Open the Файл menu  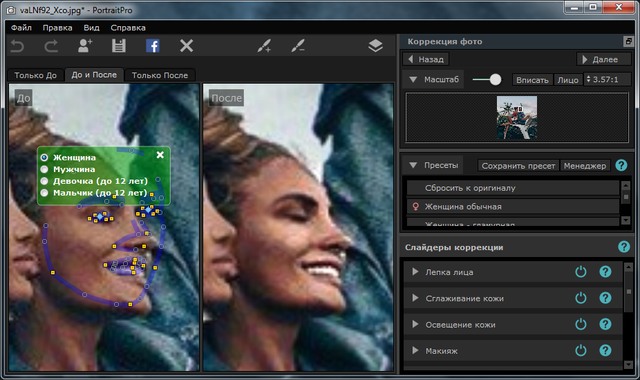point(21,28)
